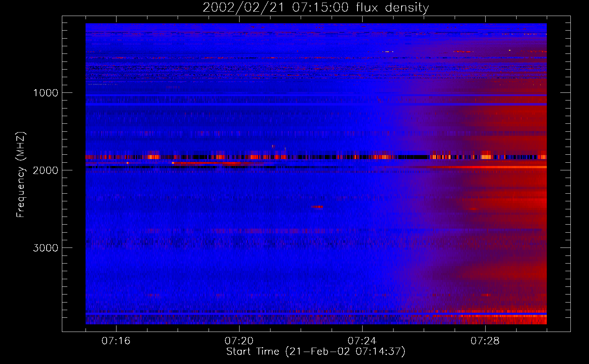Click the "Start Time (21-Feb-02 07:14:37)" label
This screenshot has height=364, width=589.
coord(316,351)
